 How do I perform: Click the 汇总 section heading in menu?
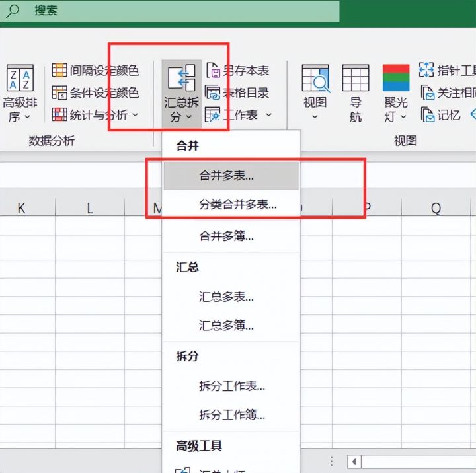coord(187,267)
